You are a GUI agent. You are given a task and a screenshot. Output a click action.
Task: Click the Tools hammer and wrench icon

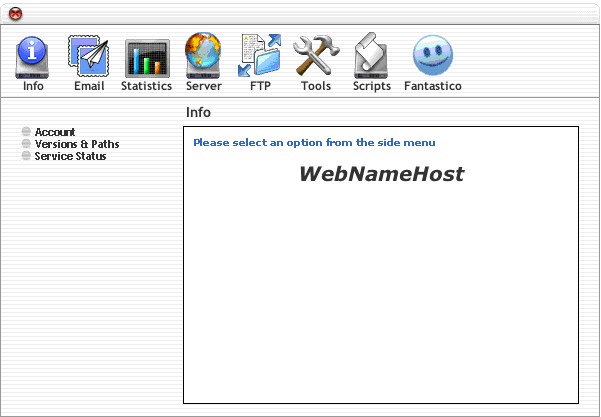pyautogui.click(x=316, y=57)
